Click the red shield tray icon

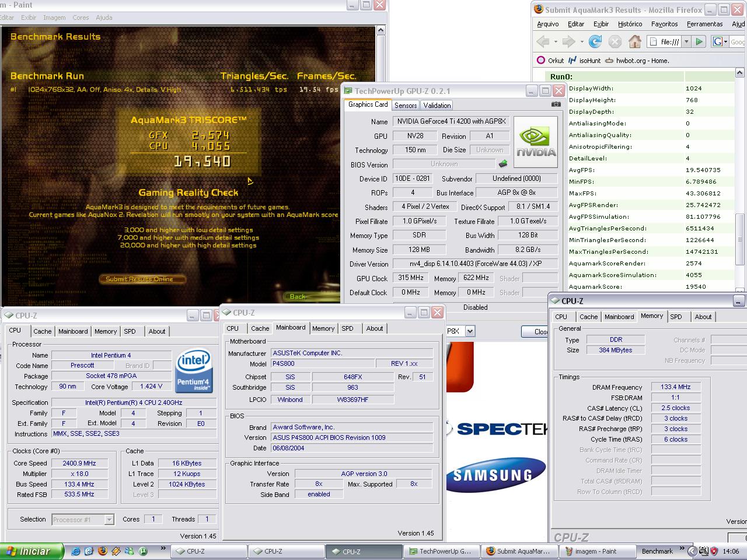[x=713, y=551]
